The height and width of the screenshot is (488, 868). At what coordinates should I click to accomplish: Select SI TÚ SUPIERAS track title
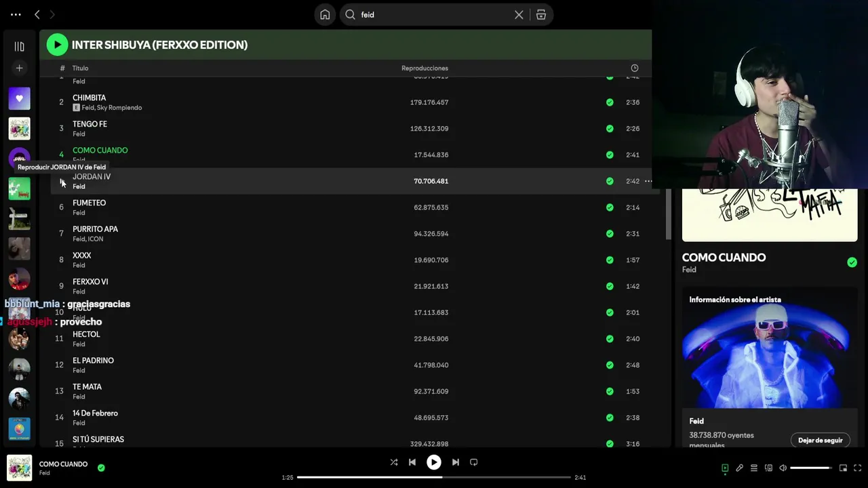point(98,439)
